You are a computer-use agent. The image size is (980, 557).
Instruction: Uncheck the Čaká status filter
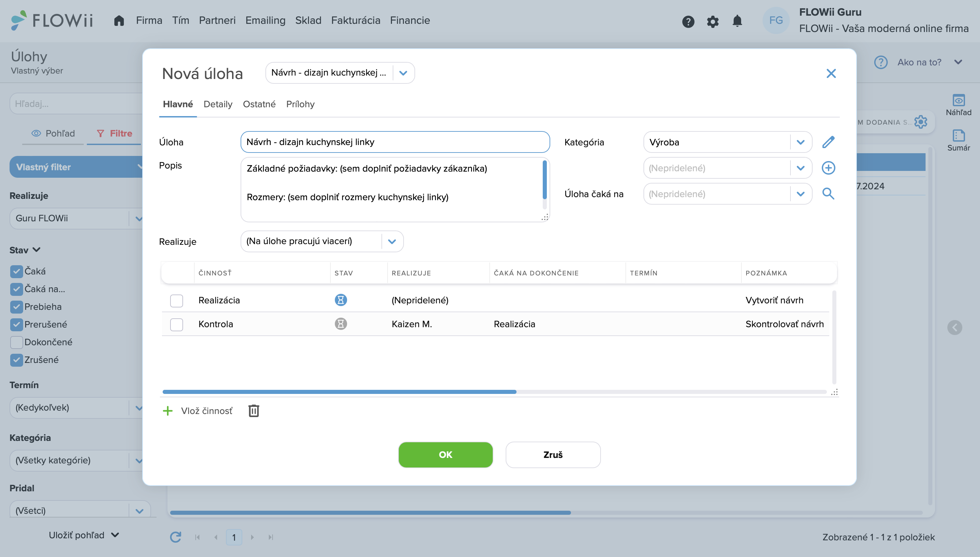(x=16, y=271)
